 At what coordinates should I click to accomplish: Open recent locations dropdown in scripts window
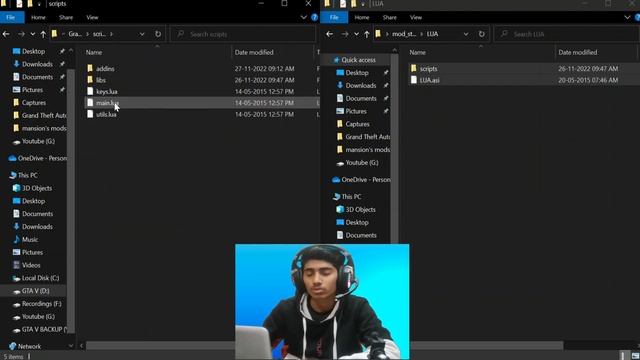click(33, 34)
